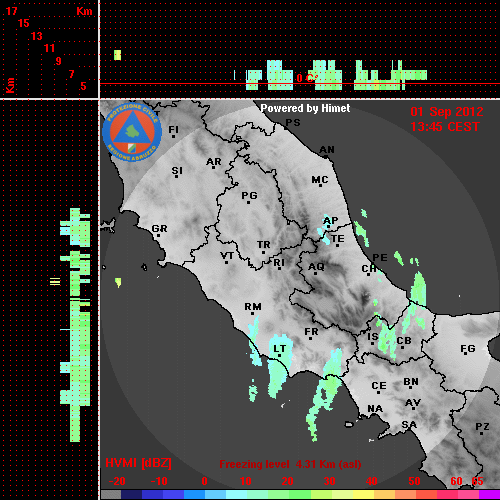The image size is (500, 500).
Task: Click the AR city label
Action: point(214,162)
